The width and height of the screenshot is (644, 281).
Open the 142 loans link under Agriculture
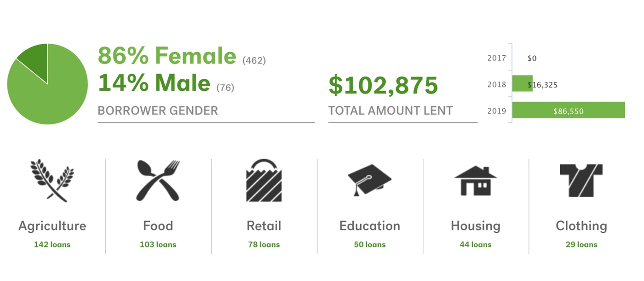pyautogui.click(x=52, y=245)
